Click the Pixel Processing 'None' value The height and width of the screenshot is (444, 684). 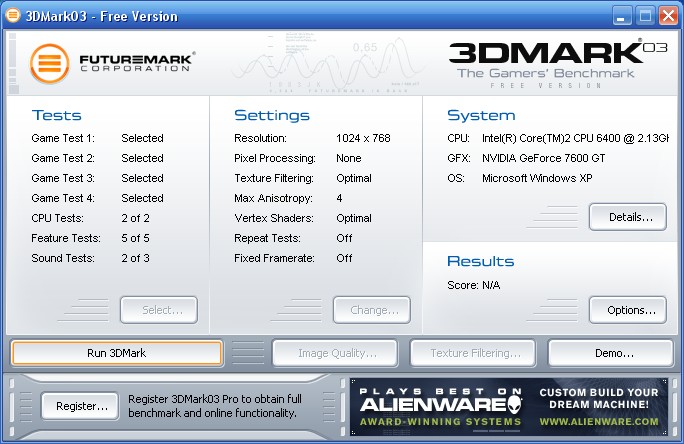pyautogui.click(x=349, y=158)
